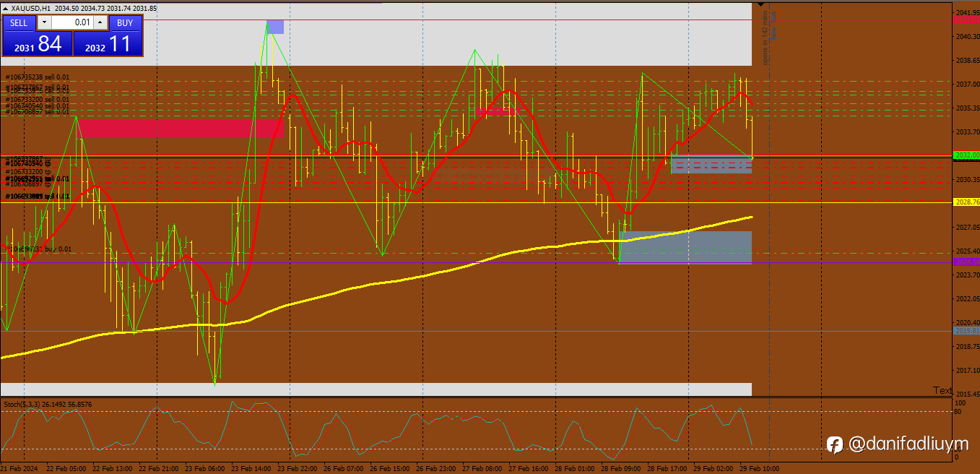Click the 27 Feb 08:00 time axis label
The height and width of the screenshot is (474, 980).
483,468
